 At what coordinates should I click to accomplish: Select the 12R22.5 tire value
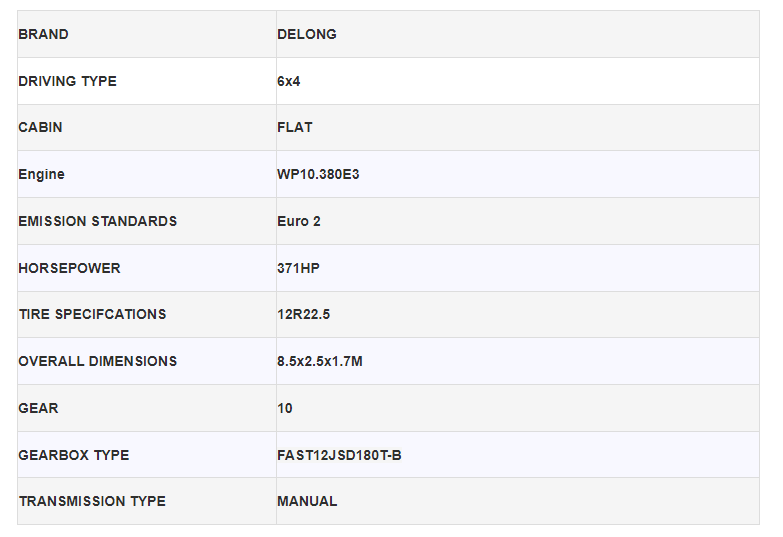tap(303, 314)
